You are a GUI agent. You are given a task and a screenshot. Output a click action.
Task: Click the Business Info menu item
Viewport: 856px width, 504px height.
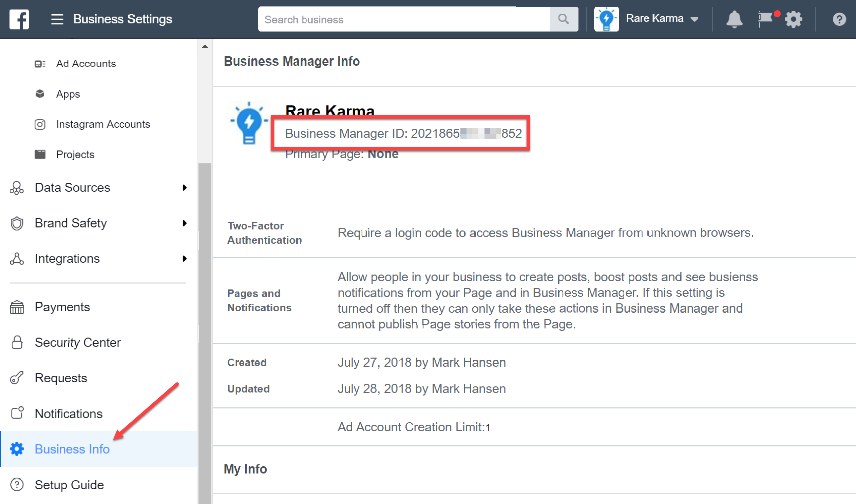(72, 449)
